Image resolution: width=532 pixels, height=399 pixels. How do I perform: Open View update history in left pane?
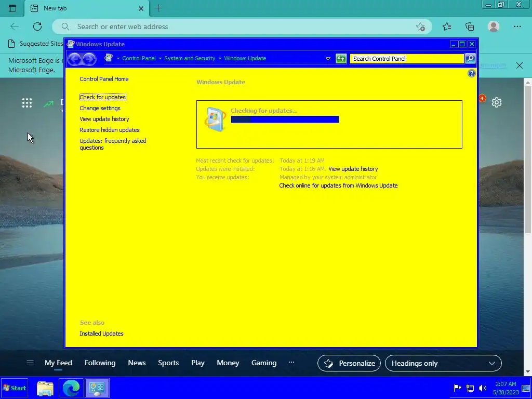[104, 119]
